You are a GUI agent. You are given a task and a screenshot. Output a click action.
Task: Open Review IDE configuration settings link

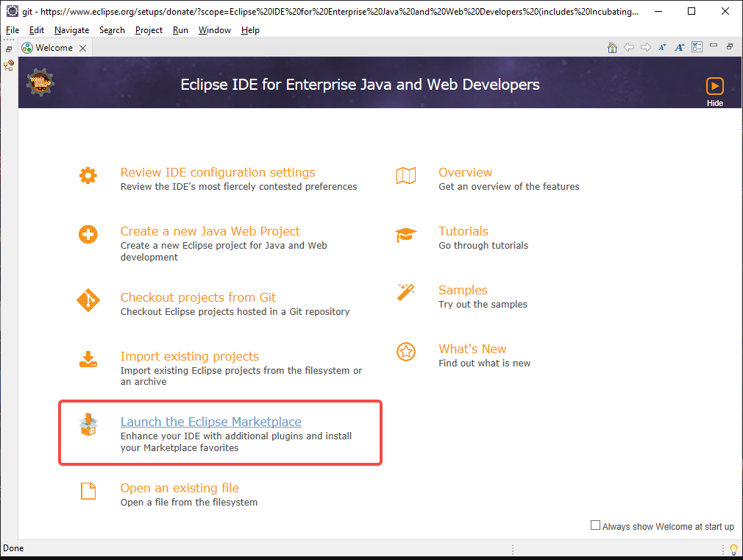[218, 172]
